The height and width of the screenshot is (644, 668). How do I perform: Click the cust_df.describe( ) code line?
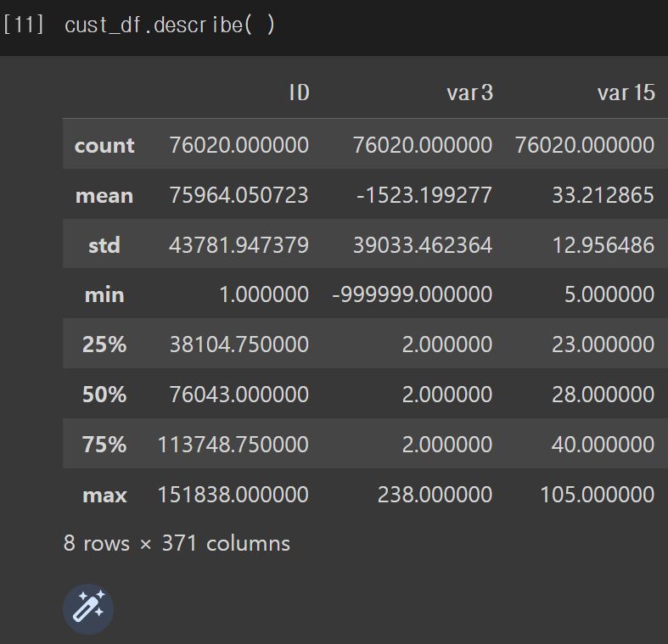170,25
